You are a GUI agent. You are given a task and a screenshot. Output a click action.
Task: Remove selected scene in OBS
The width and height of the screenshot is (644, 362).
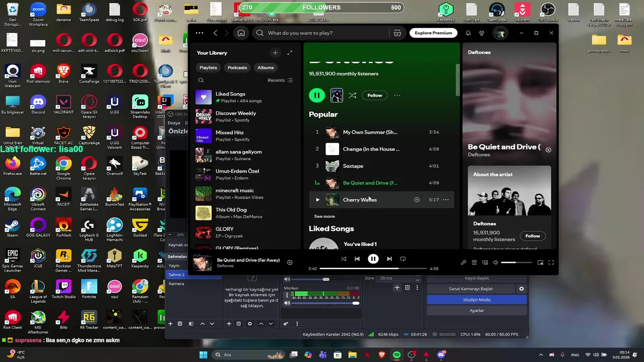[180, 324]
